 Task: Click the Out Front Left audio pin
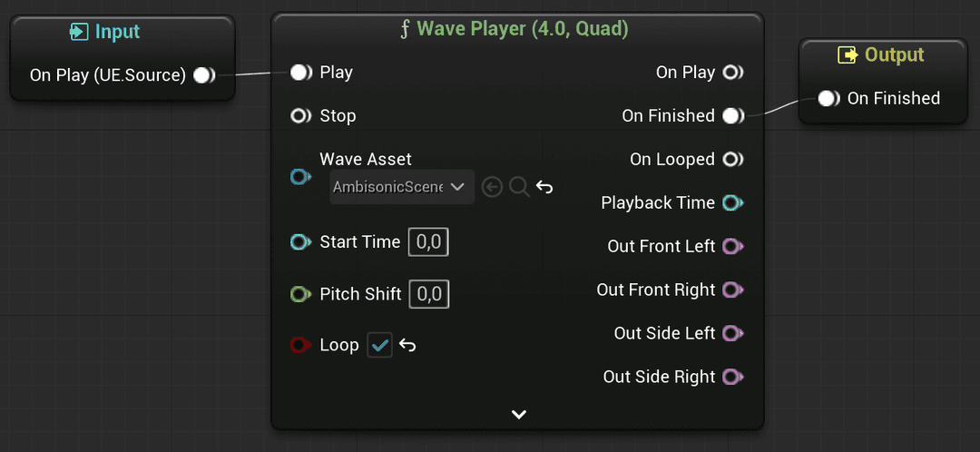pyautogui.click(x=733, y=247)
